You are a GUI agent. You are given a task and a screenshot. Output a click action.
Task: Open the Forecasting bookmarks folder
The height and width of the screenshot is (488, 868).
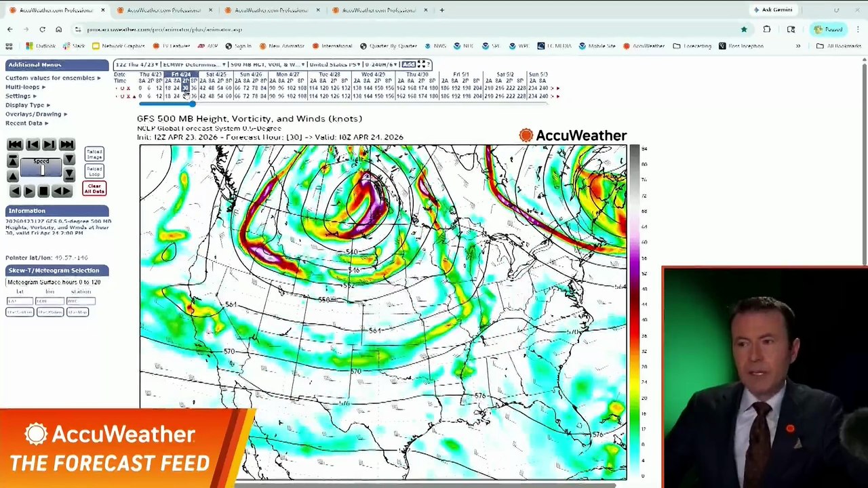pos(692,46)
